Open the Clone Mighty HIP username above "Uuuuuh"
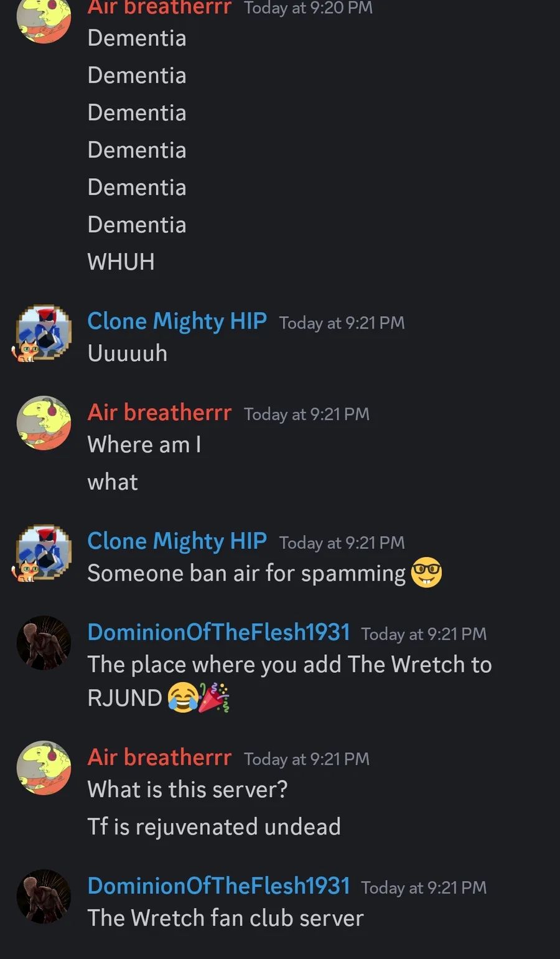 tap(177, 321)
